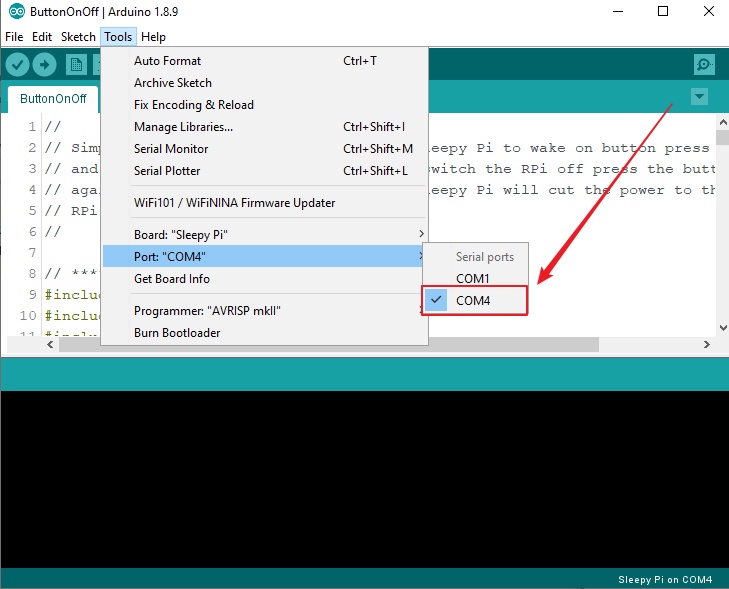This screenshot has height=589, width=729.
Task: Choose Auto Format from Tools menu
Action: [x=265, y=61]
